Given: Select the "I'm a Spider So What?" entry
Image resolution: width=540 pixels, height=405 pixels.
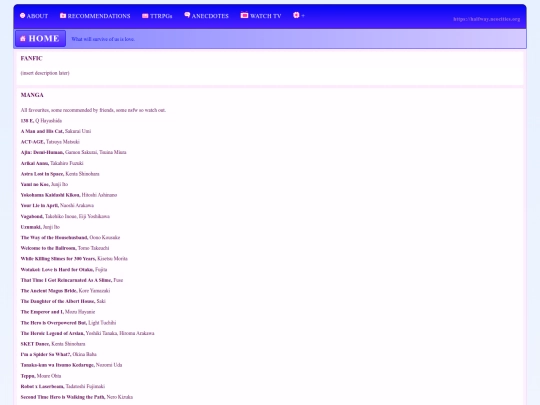Looking at the screenshot, I should [59, 354].
